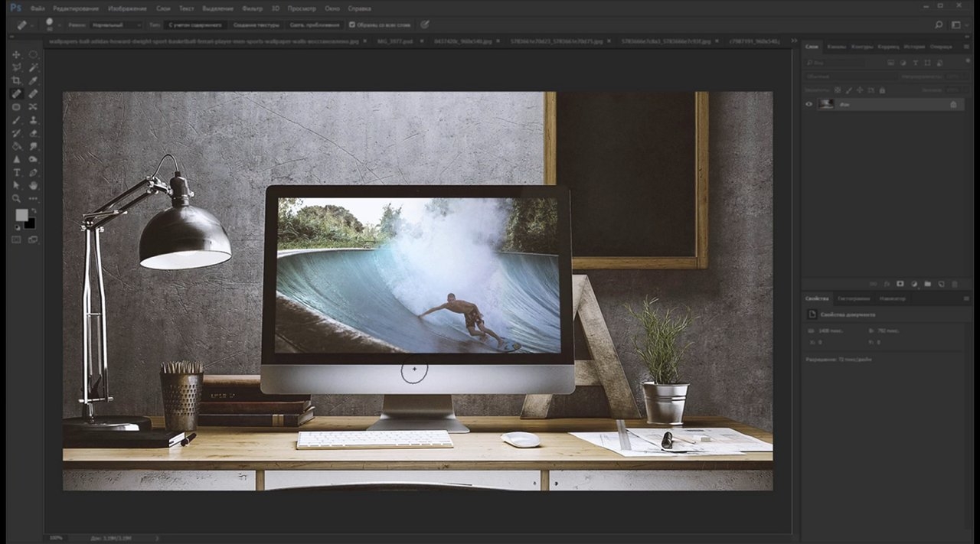The image size is (980, 544).
Task: Click the Создание текстуры button
Action: [256, 24]
